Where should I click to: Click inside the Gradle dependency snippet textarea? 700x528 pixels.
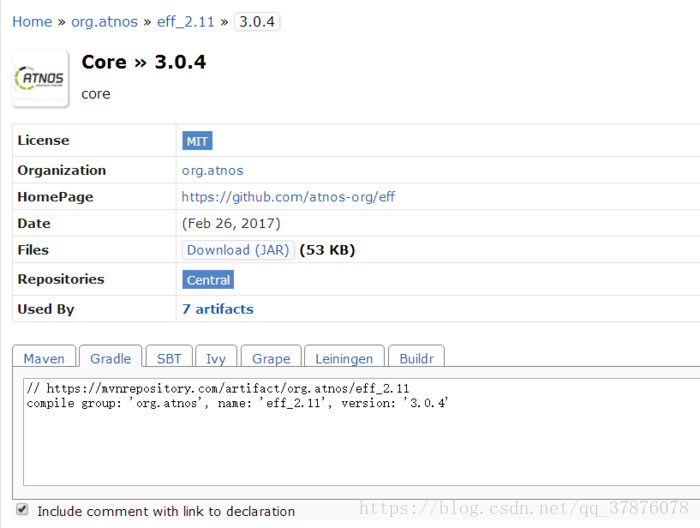coord(362,432)
